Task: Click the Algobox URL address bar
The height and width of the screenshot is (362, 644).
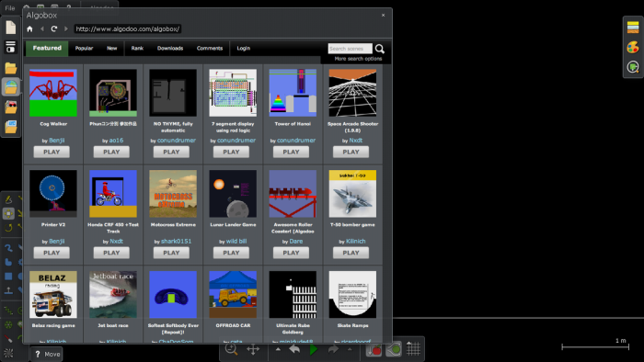Action: [127, 28]
